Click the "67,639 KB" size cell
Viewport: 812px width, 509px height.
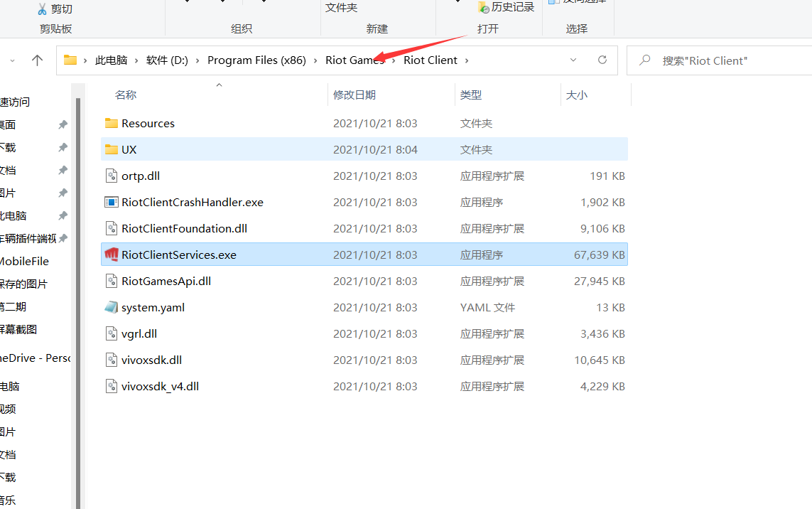point(599,255)
